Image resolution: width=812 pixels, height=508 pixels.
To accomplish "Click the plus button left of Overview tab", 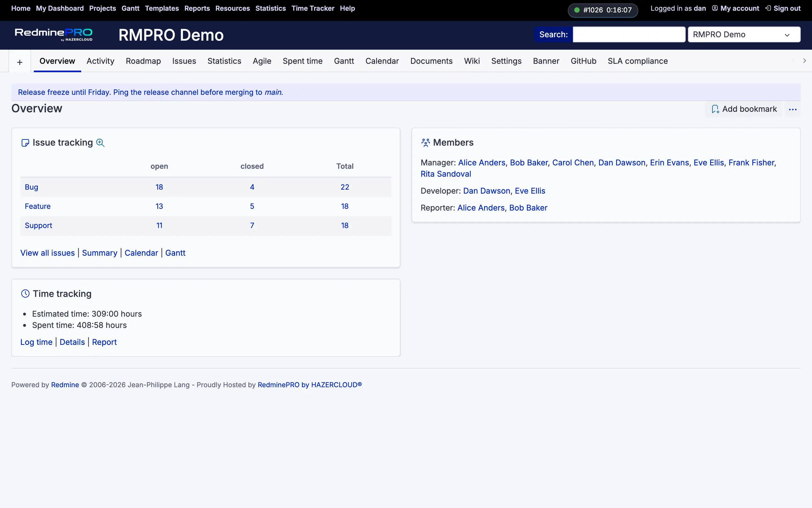I will [20, 62].
